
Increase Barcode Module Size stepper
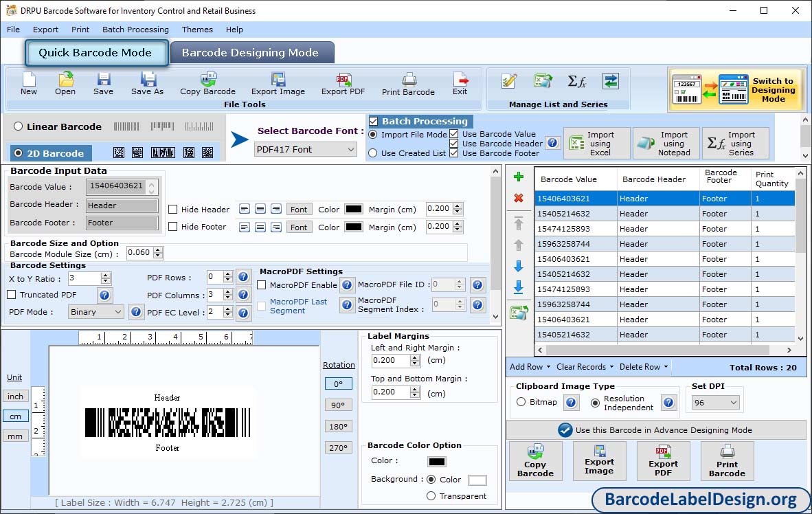point(158,249)
